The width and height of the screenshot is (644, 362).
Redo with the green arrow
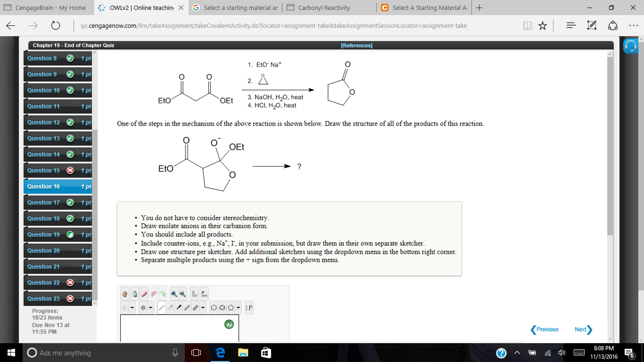click(162, 294)
